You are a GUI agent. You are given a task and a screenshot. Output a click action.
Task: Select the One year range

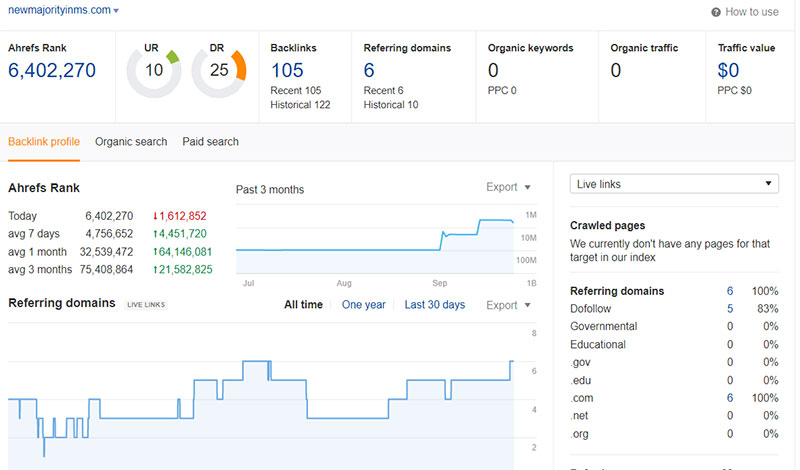tap(364, 305)
